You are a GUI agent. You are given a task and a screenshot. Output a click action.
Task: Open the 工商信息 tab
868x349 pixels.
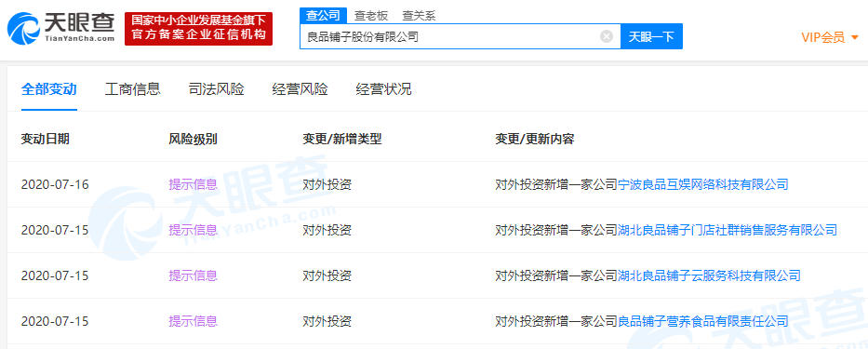pos(133,89)
